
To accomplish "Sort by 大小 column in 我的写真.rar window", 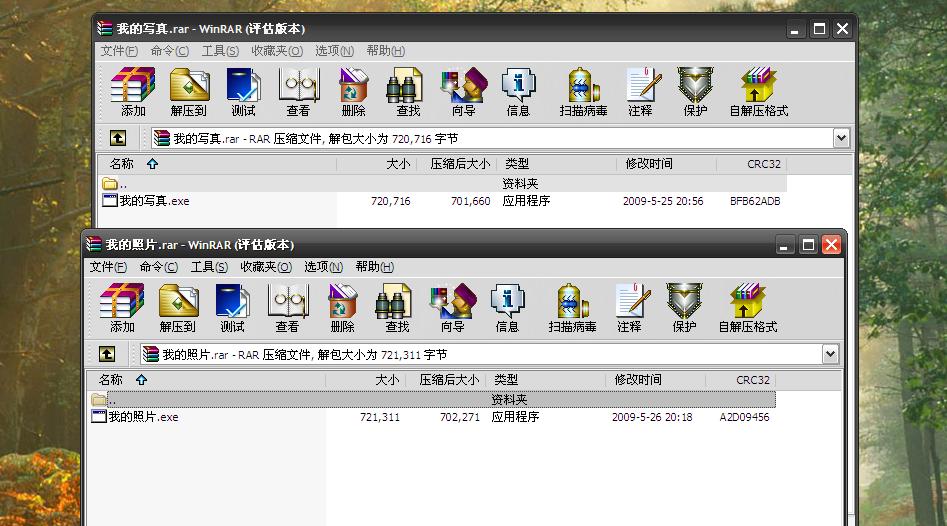I will coord(377,164).
